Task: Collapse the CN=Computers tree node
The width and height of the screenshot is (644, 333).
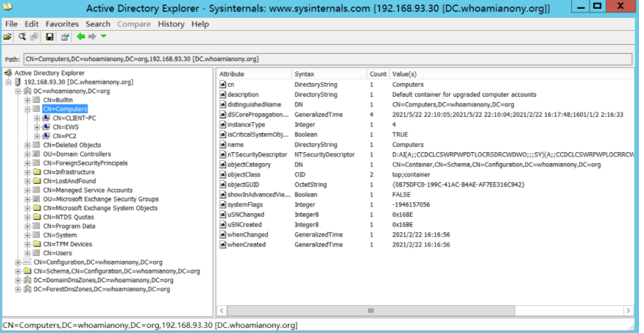Action: pyautogui.click(x=27, y=109)
